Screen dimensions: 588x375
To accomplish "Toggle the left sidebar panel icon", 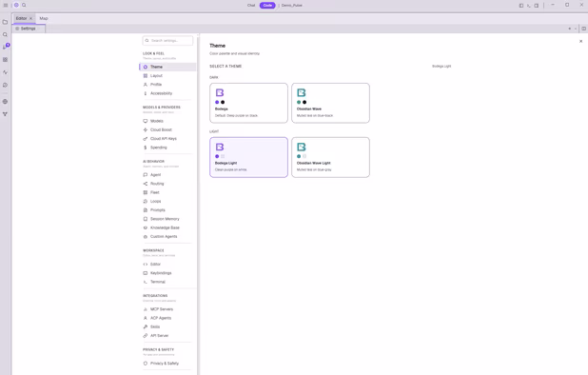I will click(x=520, y=6).
